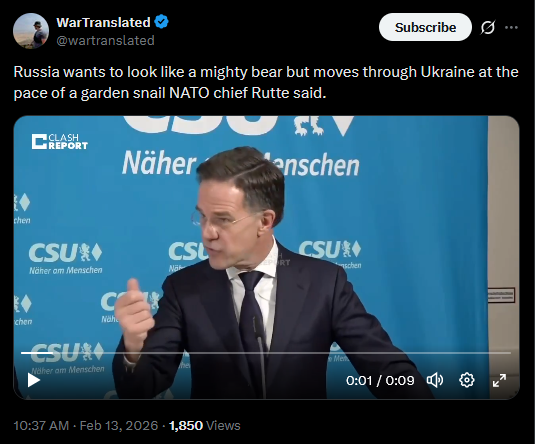This screenshot has height=444, width=535.
Task: Play the video
Action: tap(33, 380)
